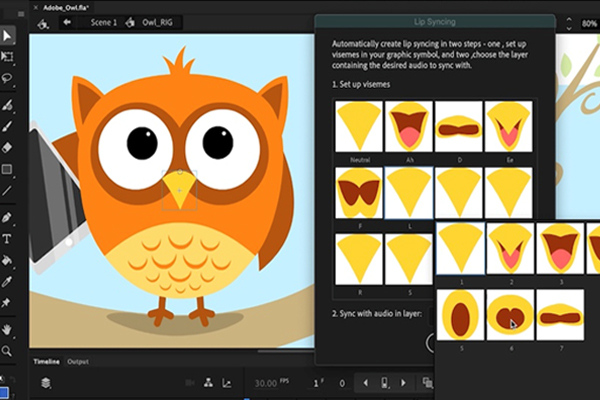Select the Paint Bucket tool
The width and height of the screenshot is (600, 400).
pyautogui.click(x=7, y=260)
